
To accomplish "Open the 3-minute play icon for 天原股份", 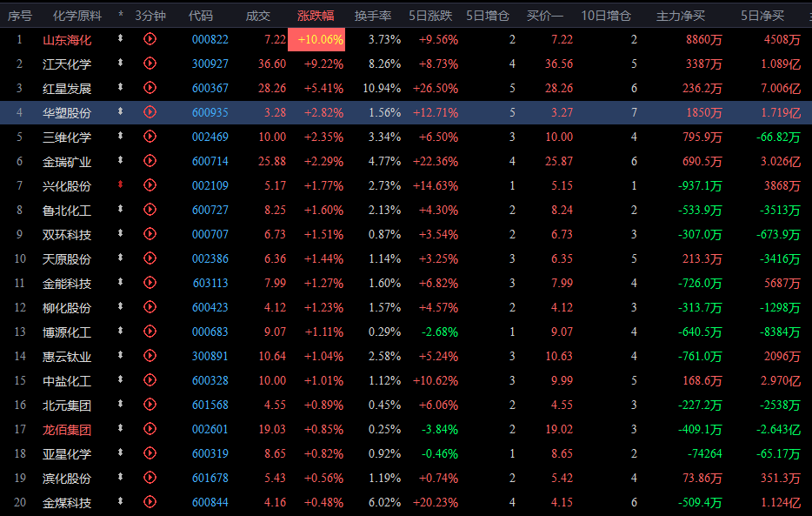I will (150, 258).
